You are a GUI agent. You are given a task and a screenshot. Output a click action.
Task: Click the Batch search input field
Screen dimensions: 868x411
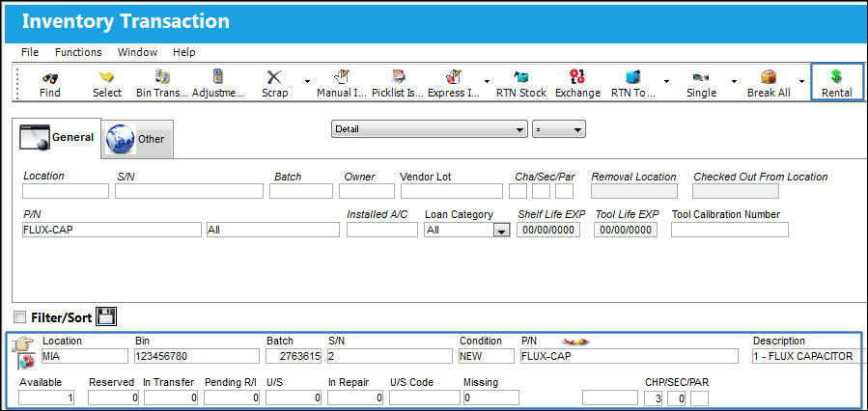301,191
